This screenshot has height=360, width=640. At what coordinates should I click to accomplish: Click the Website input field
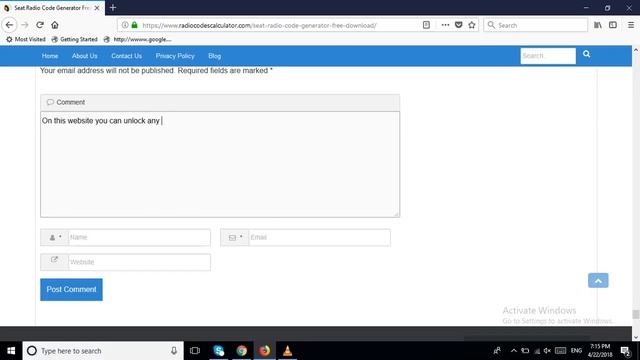pyautogui.click(x=139, y=262)
